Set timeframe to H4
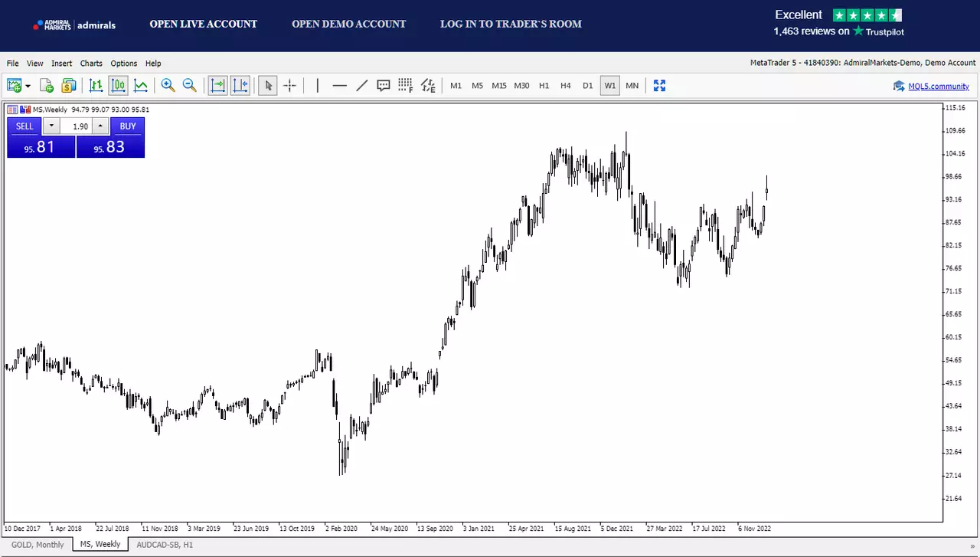Viewport: 980px width, 557px height. coord(566,86)
